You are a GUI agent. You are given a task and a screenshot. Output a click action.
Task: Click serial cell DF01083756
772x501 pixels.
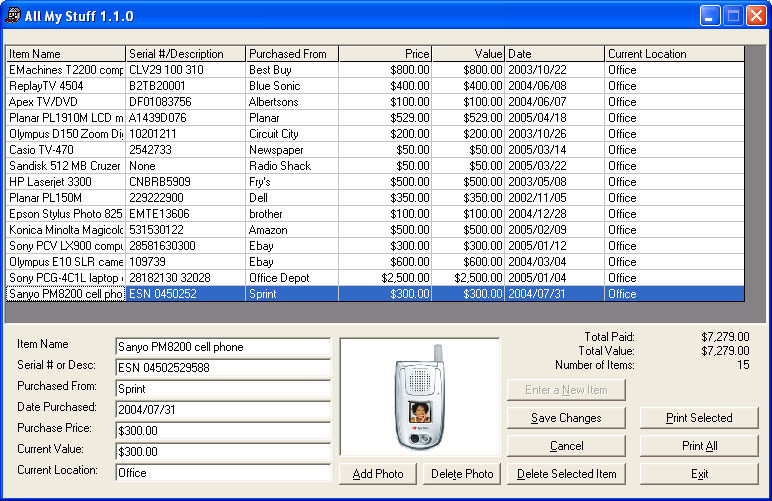pyautogui.click(x=186, y=102)
